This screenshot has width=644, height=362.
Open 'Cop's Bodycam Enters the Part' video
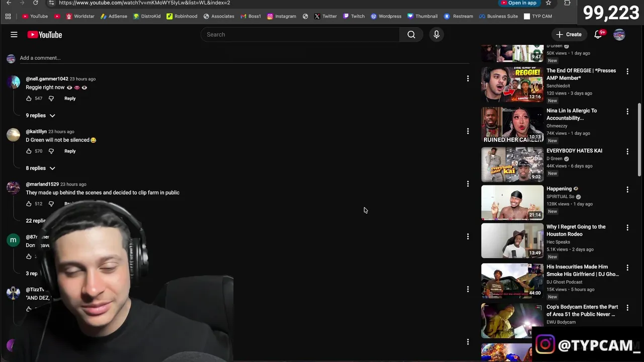(x=582, y=311)
